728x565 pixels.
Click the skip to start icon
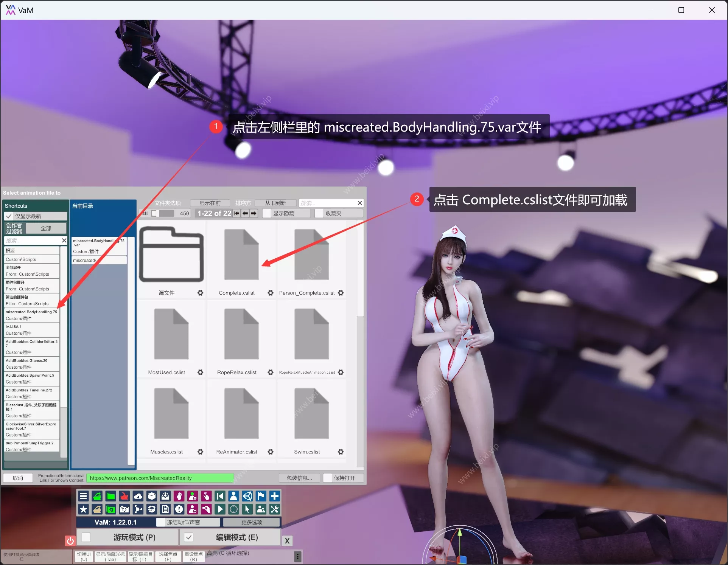[220, 496]
